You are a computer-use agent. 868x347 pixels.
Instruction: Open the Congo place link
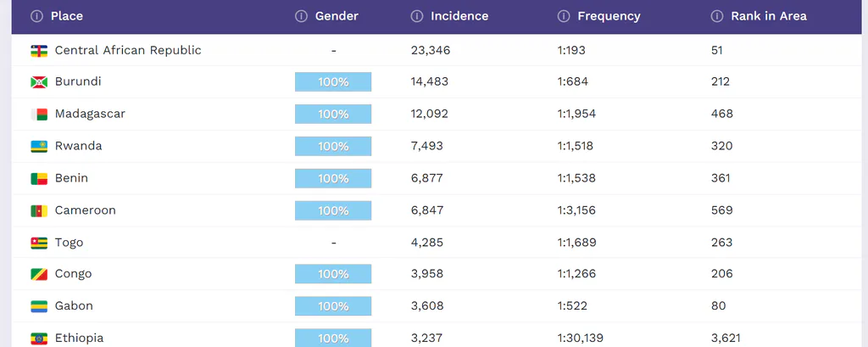pos(73,274)
